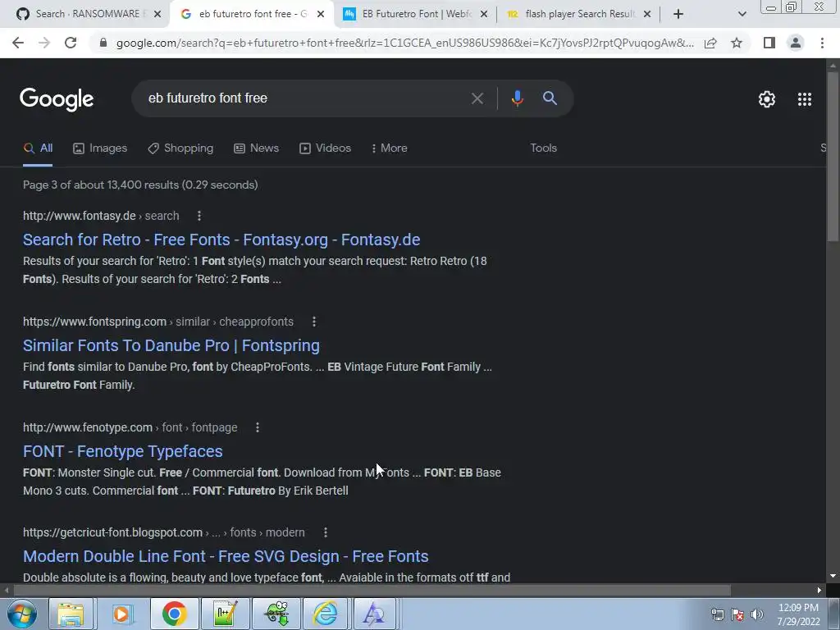Click the browser back arrow
This screenshot has width=840, height=630.
point(18,43)
